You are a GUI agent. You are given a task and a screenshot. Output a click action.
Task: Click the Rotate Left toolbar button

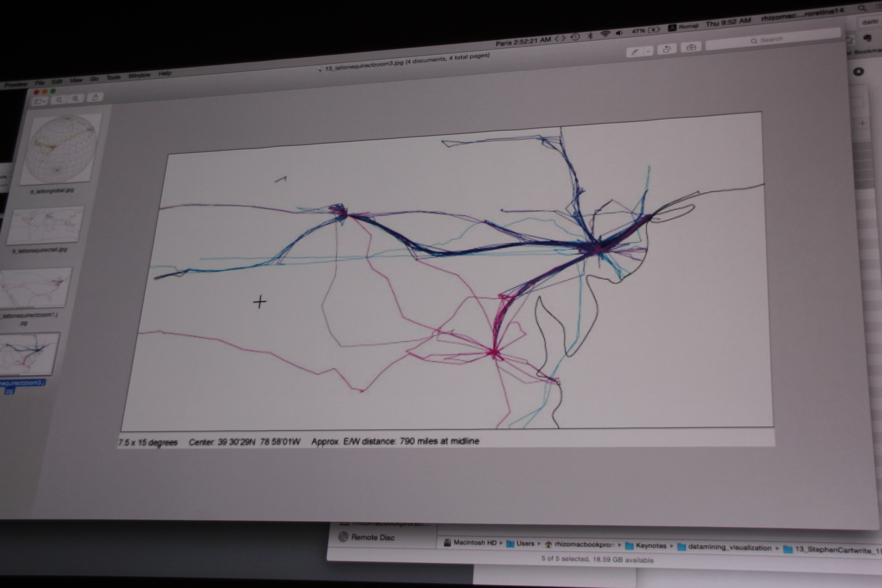[667, 49]
